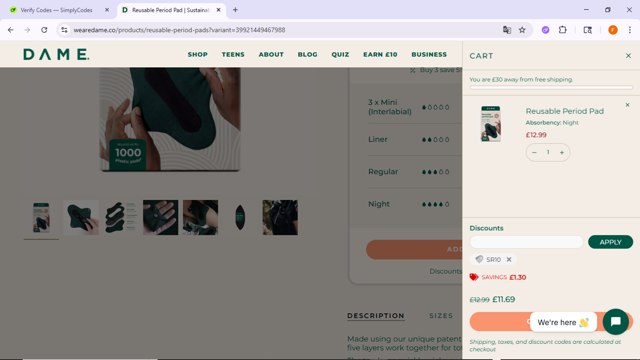Click the SR10 discount tag icon
The height and width of the screenshot is (360, 640).
[480, 259]
